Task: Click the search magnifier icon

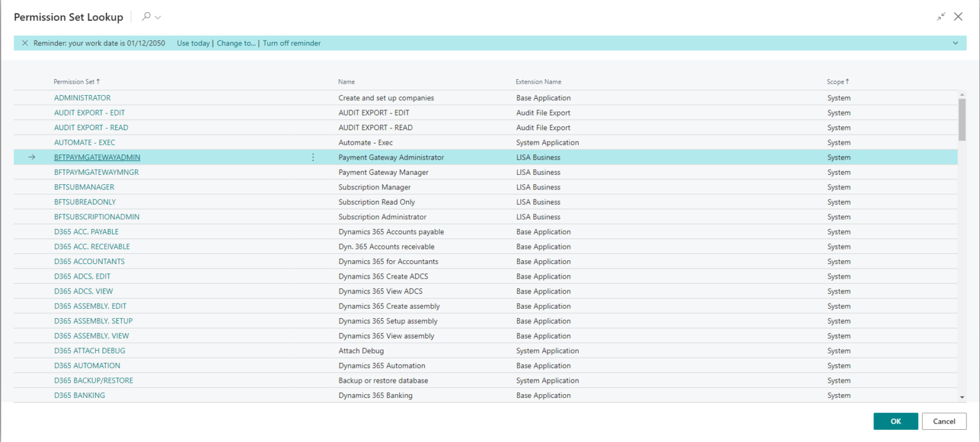Action: tap(146, 17)
